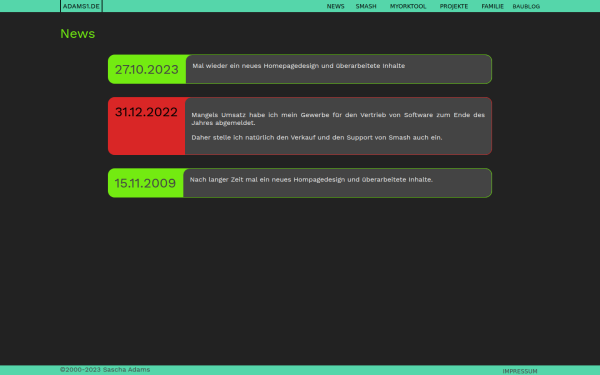600x375 pixels.
Task: Visit the BAUBLOG link in header
Action: coord(526,7)
